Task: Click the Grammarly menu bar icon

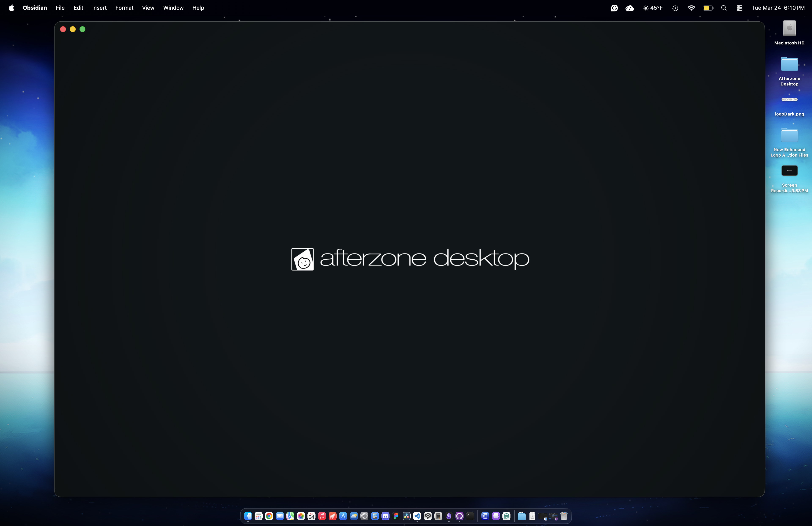Action: point(614,8)
